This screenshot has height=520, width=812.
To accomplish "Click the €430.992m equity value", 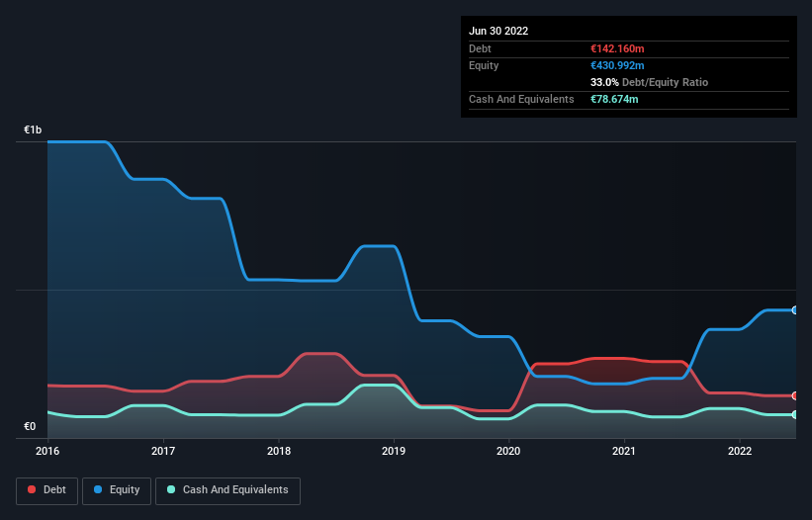I will (617, 65).
